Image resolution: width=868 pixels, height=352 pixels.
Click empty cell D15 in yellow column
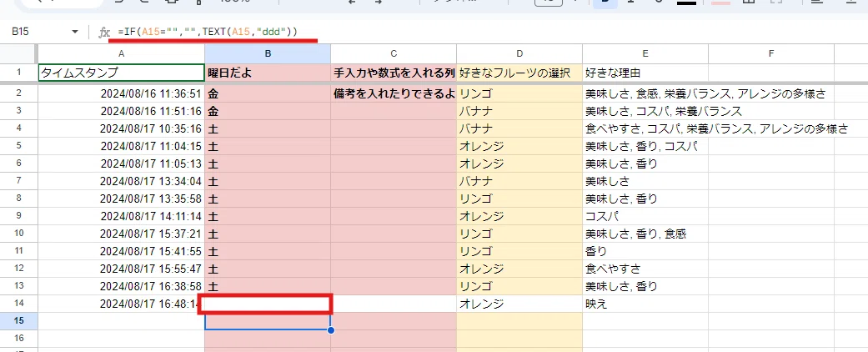point(519,322)
